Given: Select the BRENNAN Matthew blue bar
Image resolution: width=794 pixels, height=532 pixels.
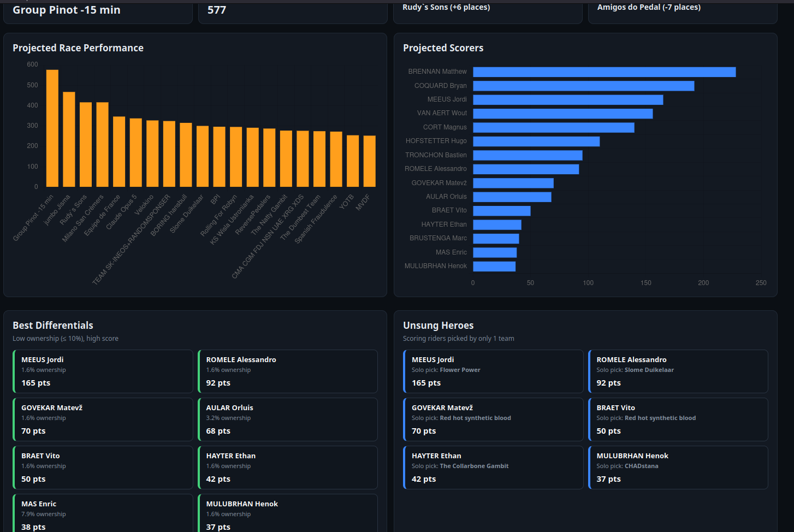Looking at the screenshot, I should tap(605, 72).
